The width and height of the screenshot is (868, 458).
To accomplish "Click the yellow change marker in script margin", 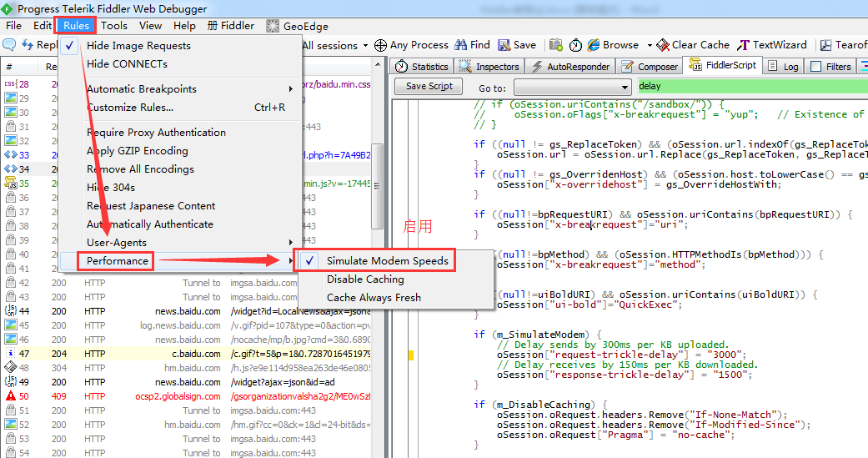I will pyautogui.click(x=411, y=355).
